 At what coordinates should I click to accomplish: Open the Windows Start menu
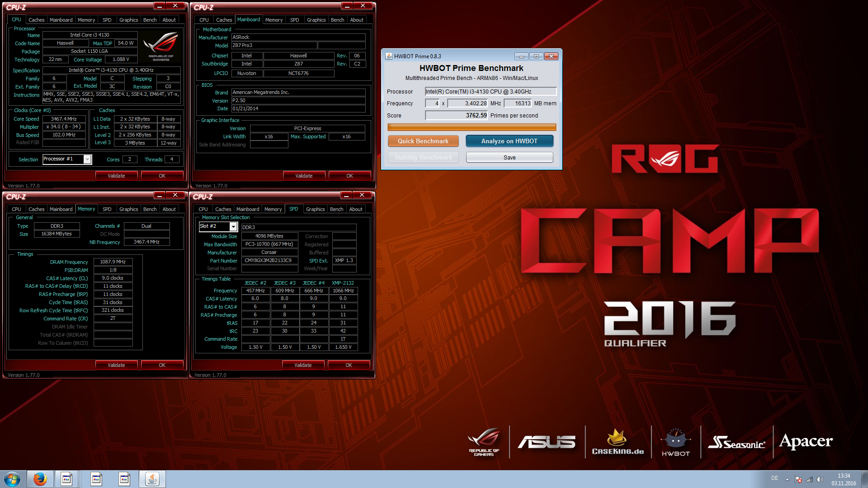click(x=12, y=479)
